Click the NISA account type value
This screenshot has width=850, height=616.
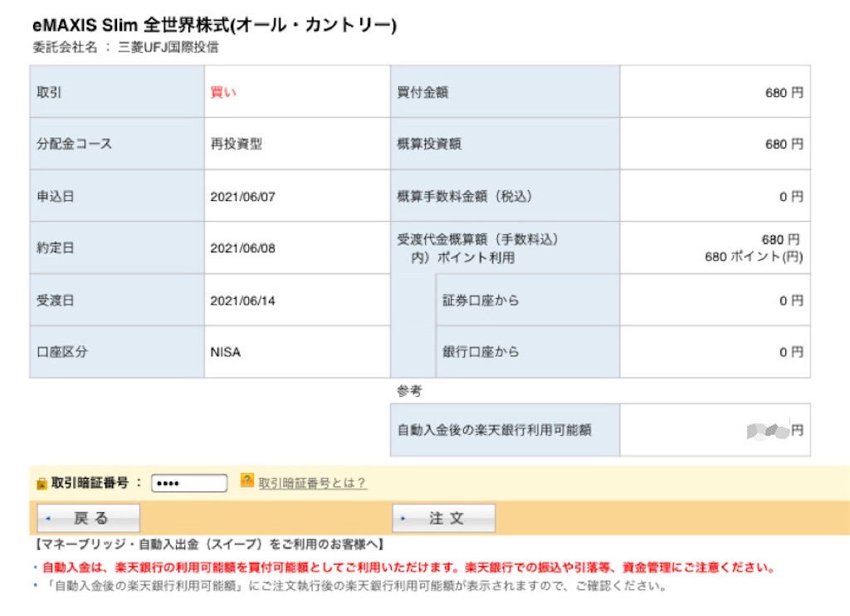coord(226,353)
